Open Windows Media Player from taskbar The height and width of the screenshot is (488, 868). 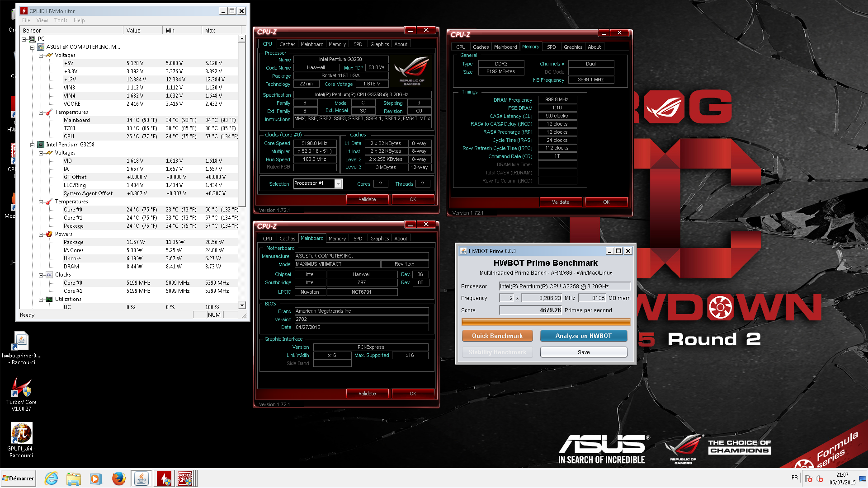point(96,479)
